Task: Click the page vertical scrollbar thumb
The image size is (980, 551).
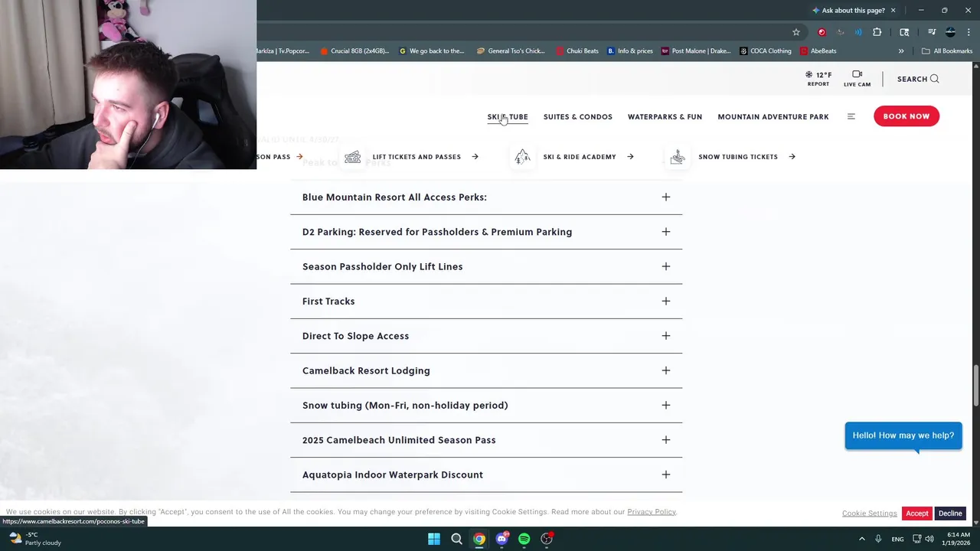Action: pyautogui.click(x=975, y=386)
